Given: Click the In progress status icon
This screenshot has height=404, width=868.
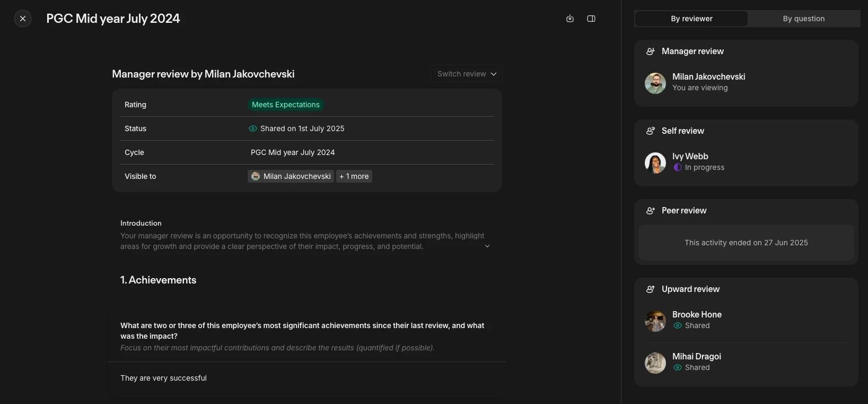Looking at the screenshot, I should pos(678,167).
